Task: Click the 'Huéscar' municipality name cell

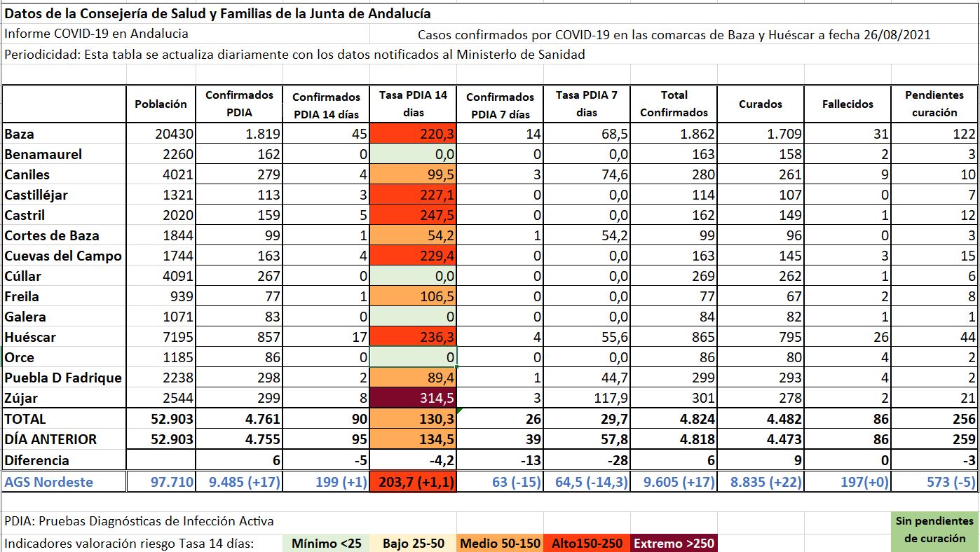Action: tap(64, 337)
